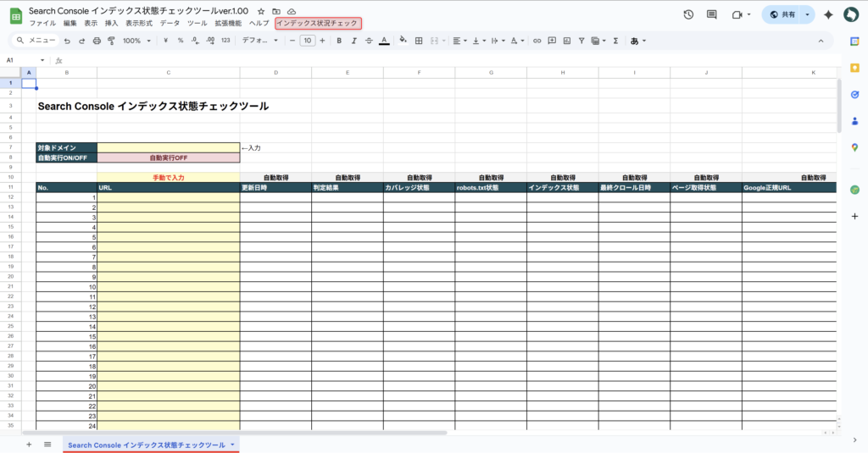Select the paint format roller icon
This screenshot has height=453, width=868.
(111, 41)
